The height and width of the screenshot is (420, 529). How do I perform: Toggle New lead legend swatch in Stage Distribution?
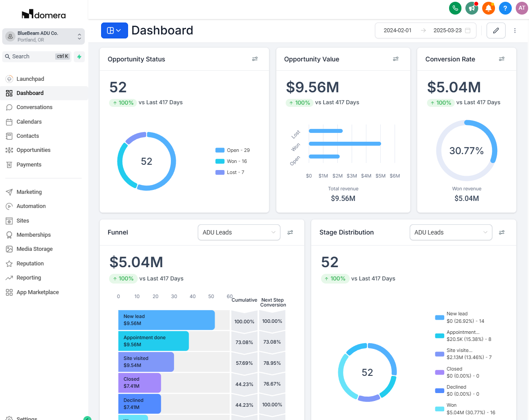point(440,318)
